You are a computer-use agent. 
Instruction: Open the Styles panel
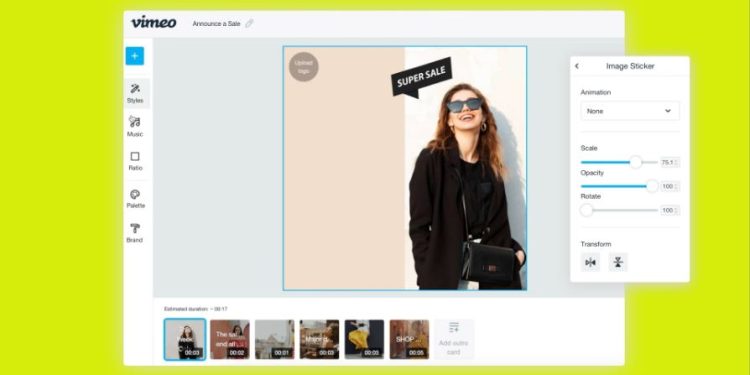click(135, 93)
